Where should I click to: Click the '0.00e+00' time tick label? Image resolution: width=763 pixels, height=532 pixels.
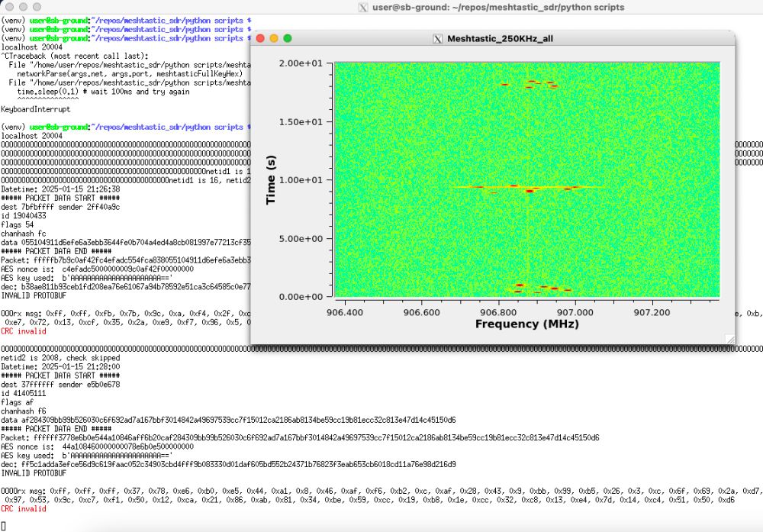[x=301, y=296]
